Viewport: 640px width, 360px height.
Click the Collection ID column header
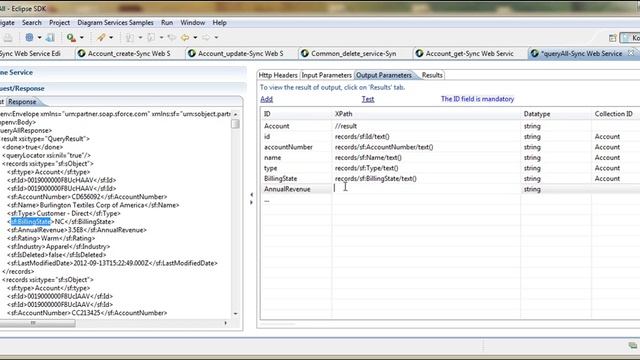616,114
